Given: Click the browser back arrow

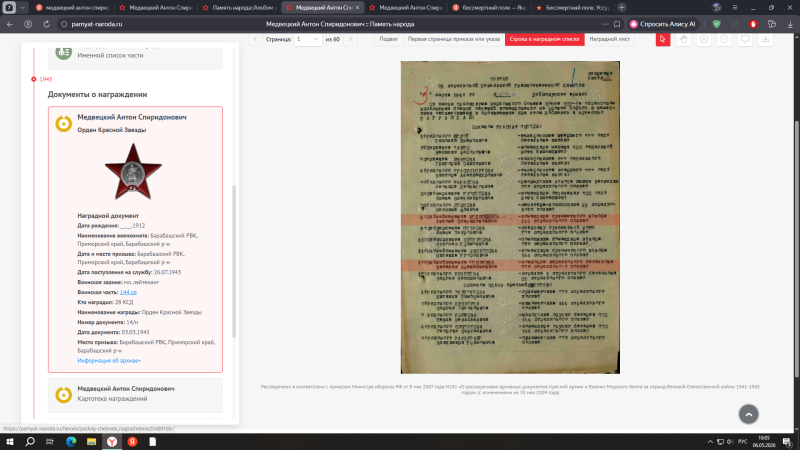Looking at the screenshot, I should [10, 24].
